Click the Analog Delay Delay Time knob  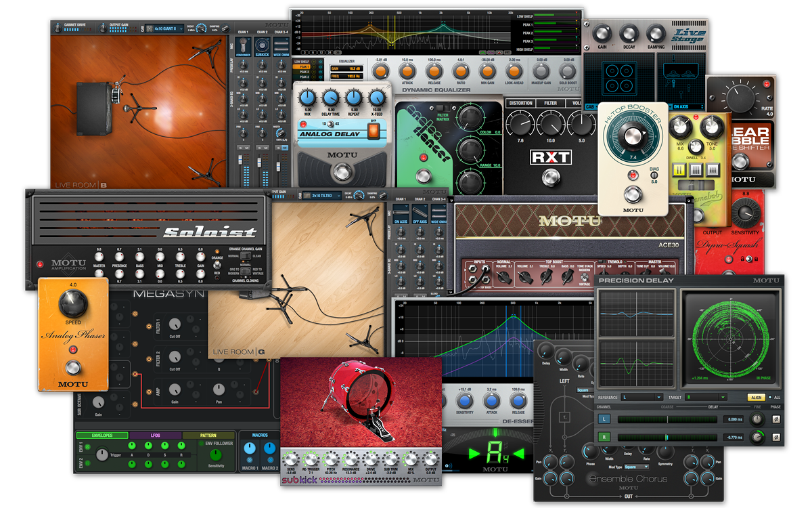point(331,98)
